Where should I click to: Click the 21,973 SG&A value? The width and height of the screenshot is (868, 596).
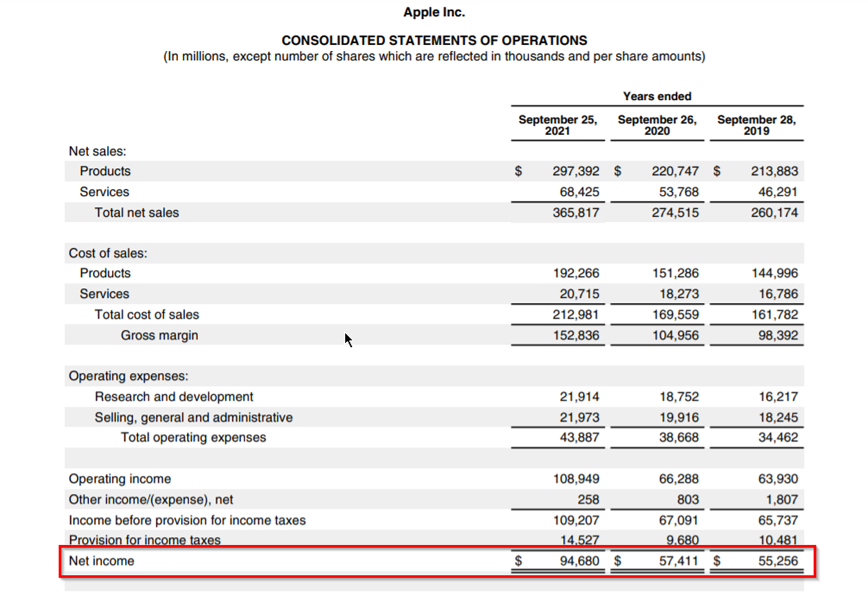pyautogui.click(x=579, y=417)
